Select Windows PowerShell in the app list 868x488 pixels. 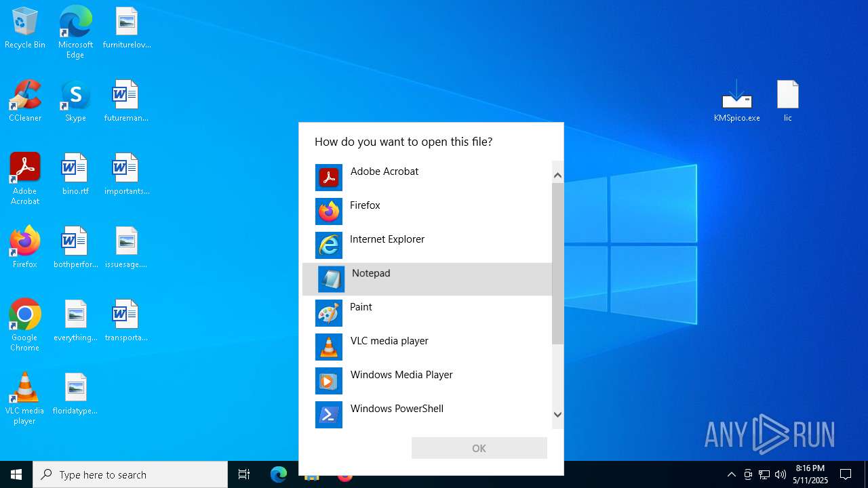[x=427, y=415]
